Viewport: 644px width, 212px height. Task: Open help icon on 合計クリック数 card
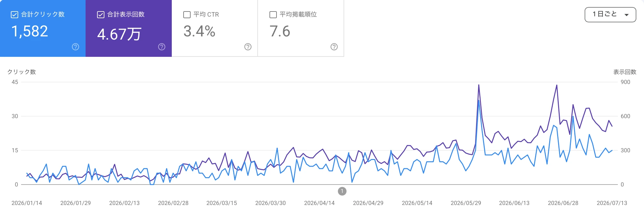pyautogui.click(x=75, y=47)
